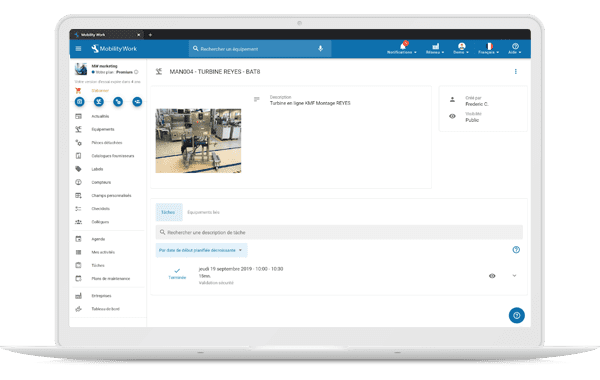Click the Compteurs gauge icon
This screenshot has width=600, height=380.
pos(78,182)
